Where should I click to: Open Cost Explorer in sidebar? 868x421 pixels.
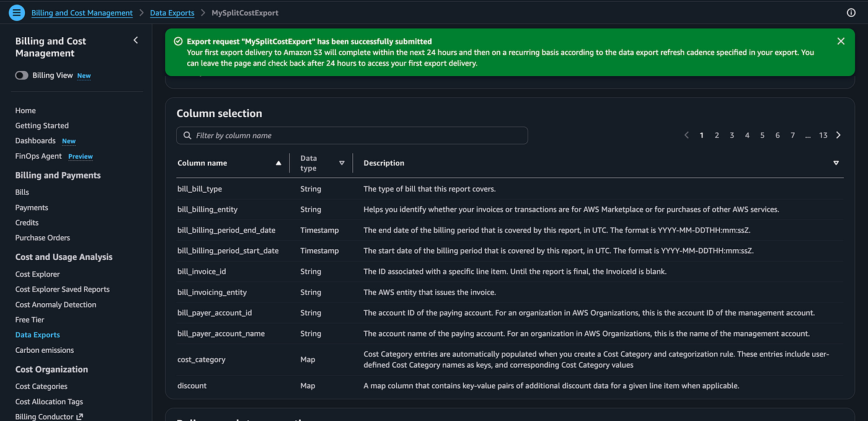point(38,274)
